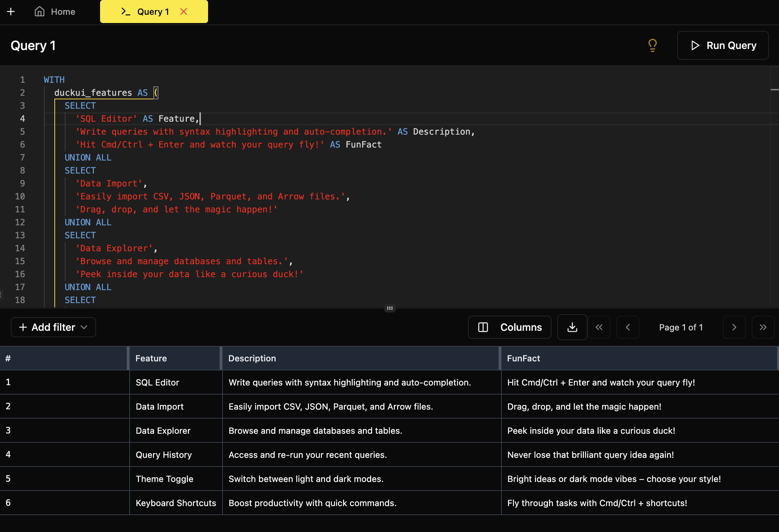Click the 'Data Explorer' string on line 14
This screenshot has width=779, height=532.
tap(114, 248)
